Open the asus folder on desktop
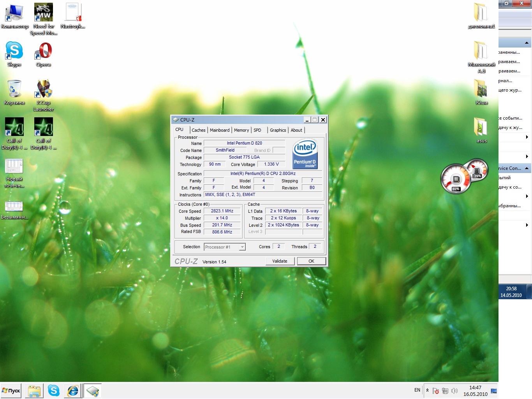The height and width of the screenshot is (399, 532). pos(481,130)
